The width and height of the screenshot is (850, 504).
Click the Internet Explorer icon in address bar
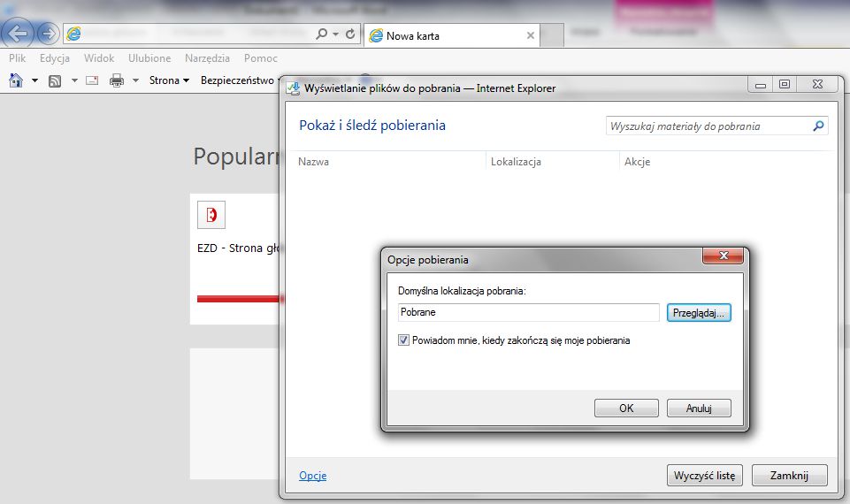73,34
